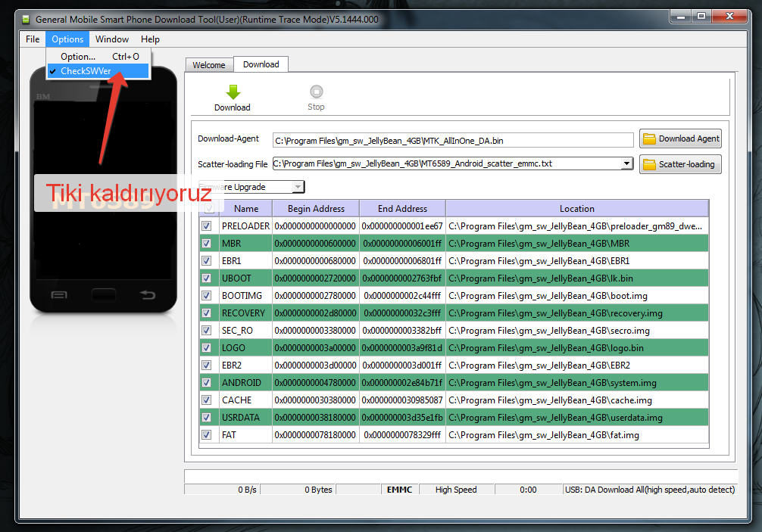Uncheck the ANDROID checkbox
Viewport: 762px width, 532px height.
[207, 382]
